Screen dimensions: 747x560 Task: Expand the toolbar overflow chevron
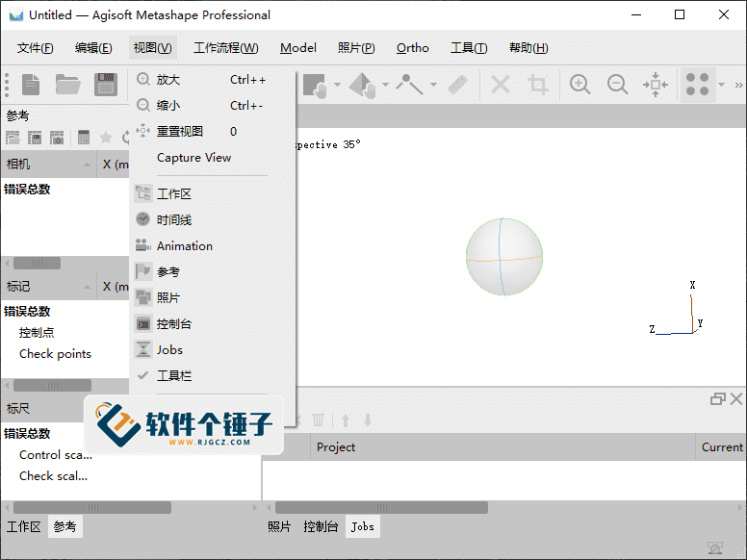click(738, 86)
